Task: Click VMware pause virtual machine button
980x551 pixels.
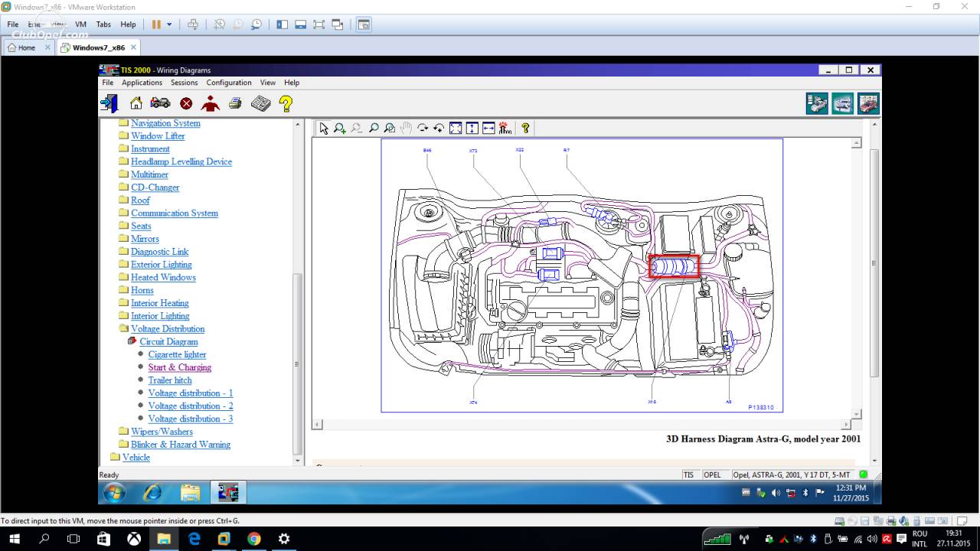Action: click(156, 24)
